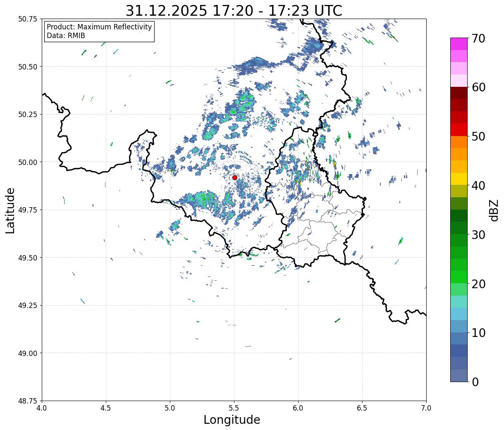Click the colorbar tick label 20
Viewport: 504px width, 430px height.
coord(478,284)
